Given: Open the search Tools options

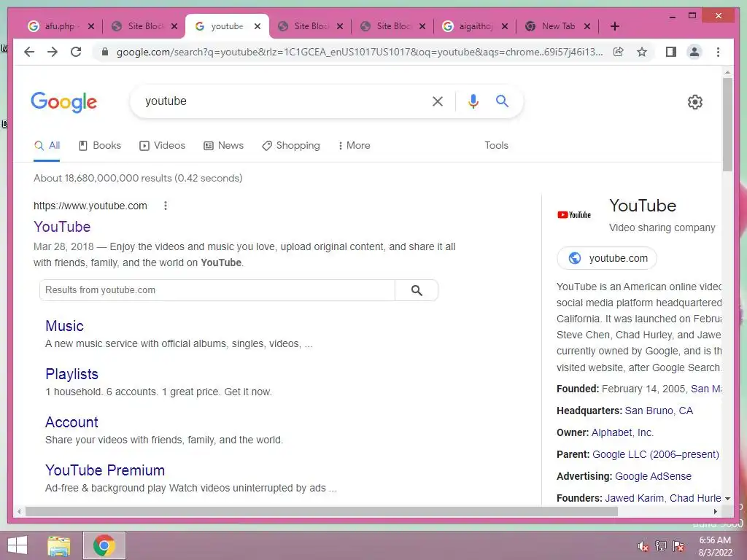Looking at the screenshot, I should [496, 146].
